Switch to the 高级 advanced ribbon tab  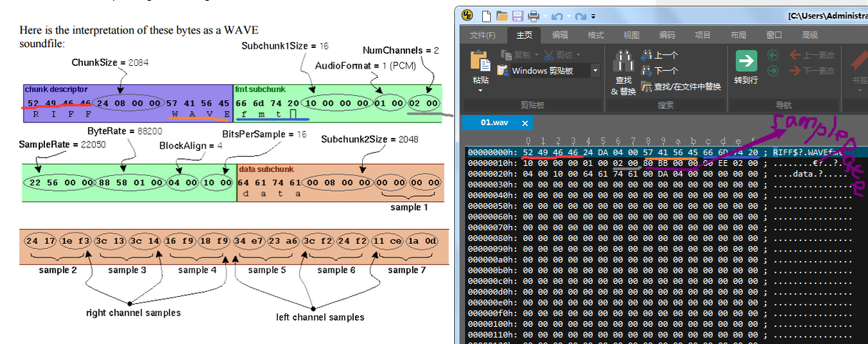pos(809,35)
